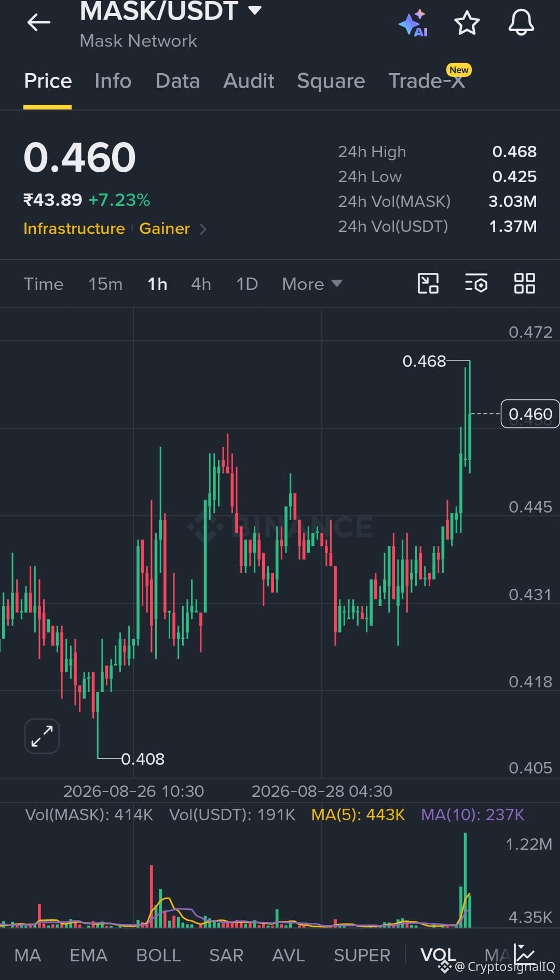Switch to the Square tab

(331, 81)
